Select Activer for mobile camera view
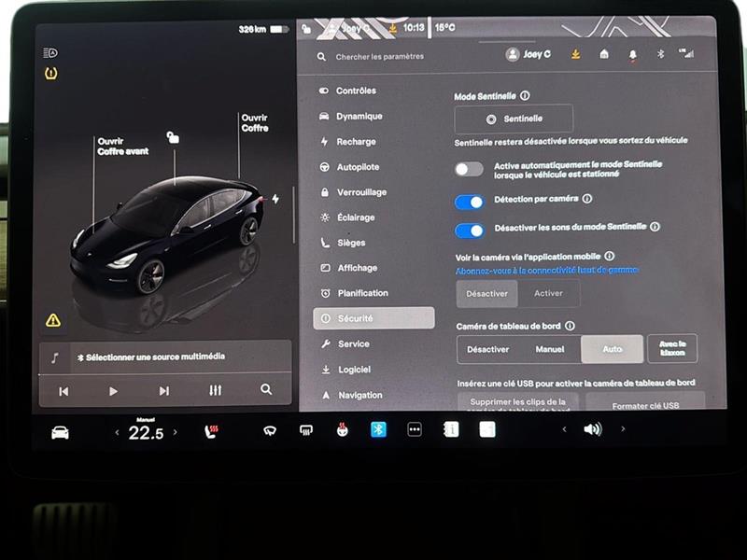 point(548,293)
